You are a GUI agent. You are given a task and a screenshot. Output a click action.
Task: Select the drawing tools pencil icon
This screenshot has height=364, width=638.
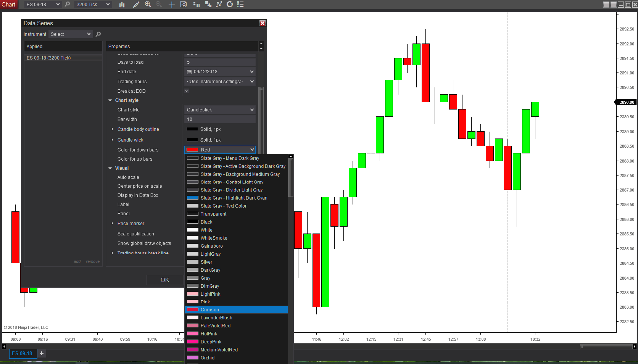(x=136, y=5)
